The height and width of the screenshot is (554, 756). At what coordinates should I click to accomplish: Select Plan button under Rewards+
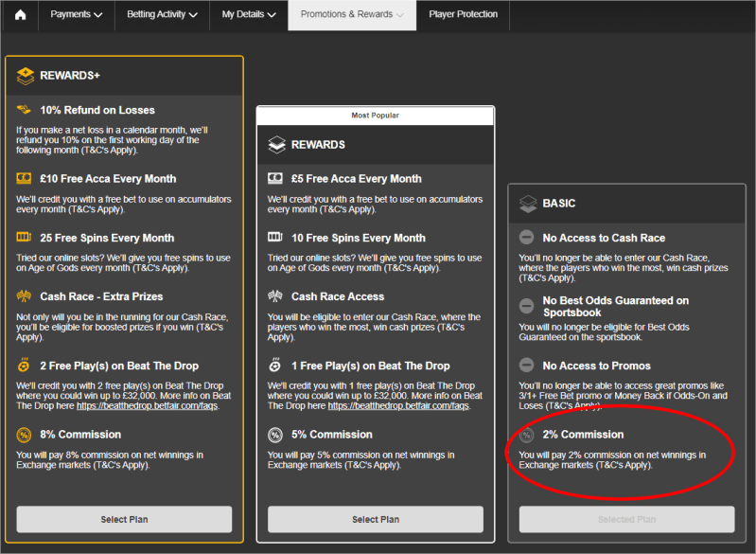124,519
